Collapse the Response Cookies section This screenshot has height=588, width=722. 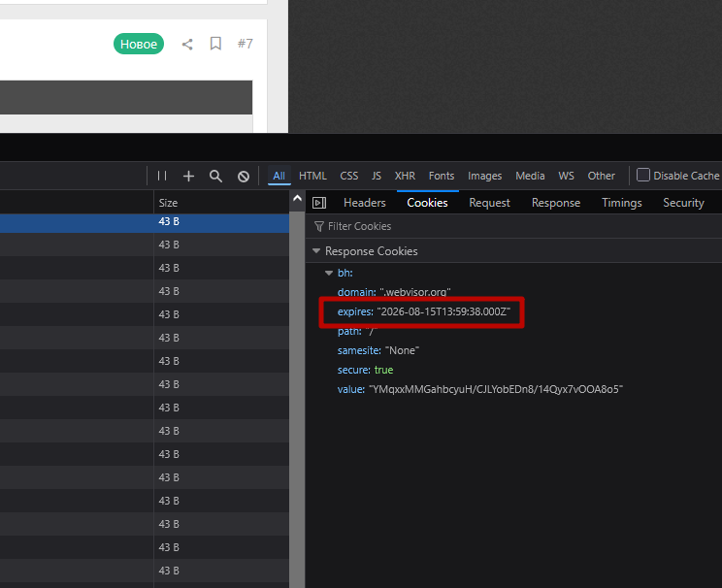tap(316, 251)
